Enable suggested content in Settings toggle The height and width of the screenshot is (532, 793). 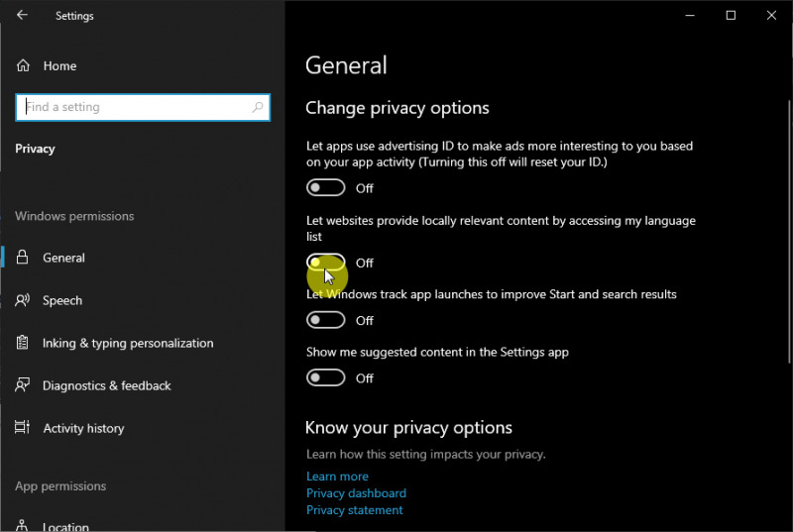coord(326,377)
